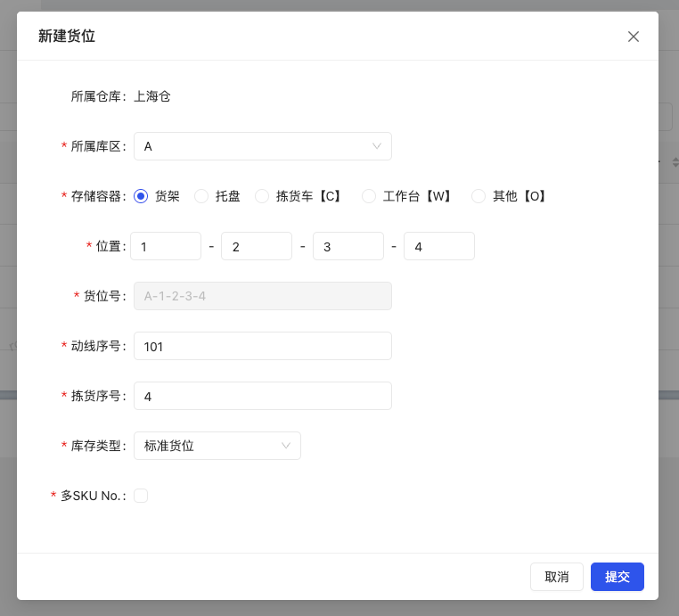Viewport: 679px width, 616px height.
Task: Focus the 拣货序号 input field
Action: click(262, 396)
